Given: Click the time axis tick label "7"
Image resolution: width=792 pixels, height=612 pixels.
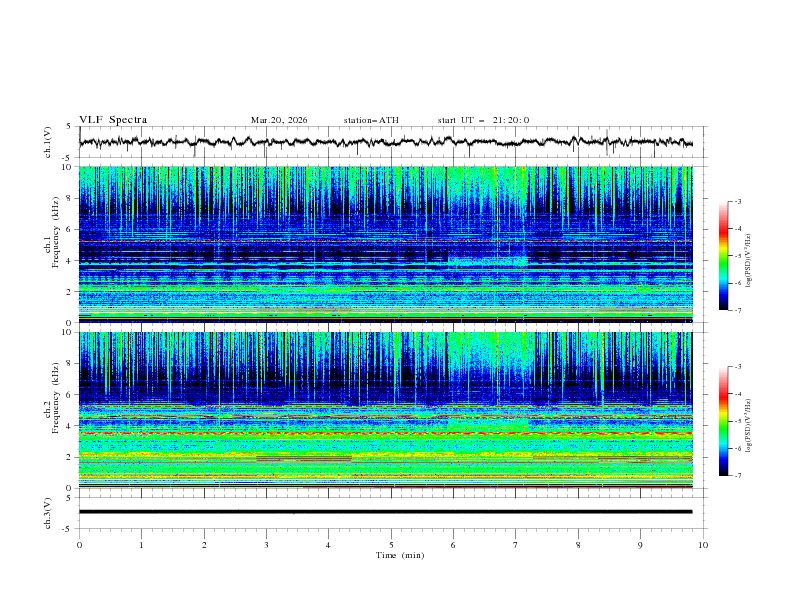Looking at the screenshot, I should [516, 545].
